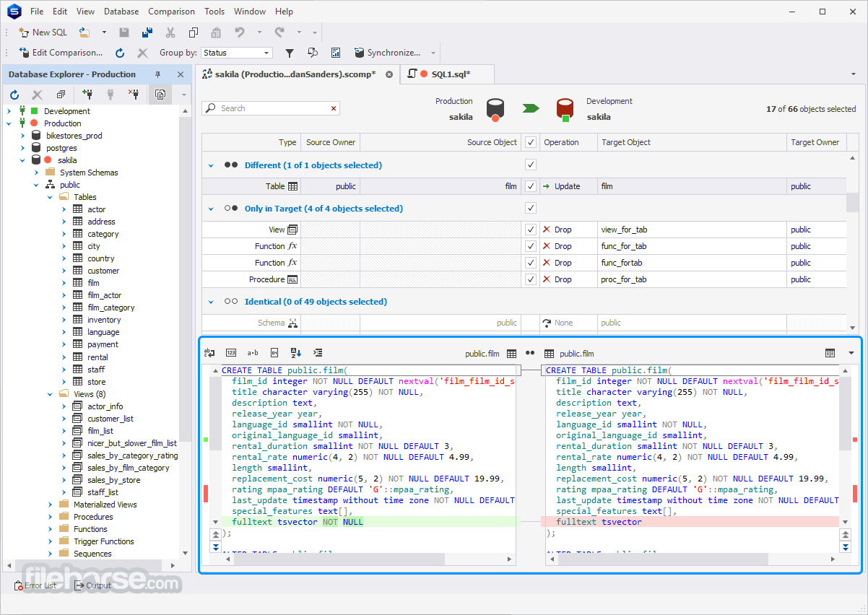Open the Tools menu

(x=214, y=12)
